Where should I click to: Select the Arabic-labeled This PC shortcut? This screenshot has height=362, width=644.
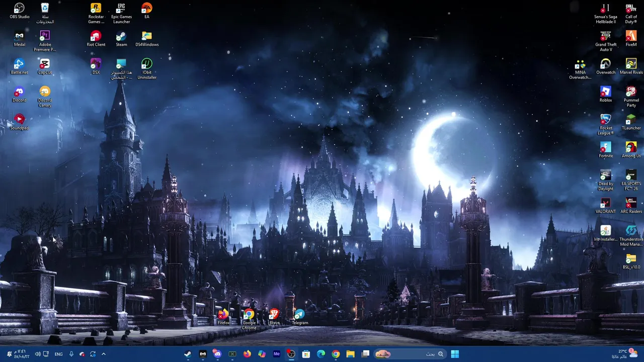coord(121,69)
